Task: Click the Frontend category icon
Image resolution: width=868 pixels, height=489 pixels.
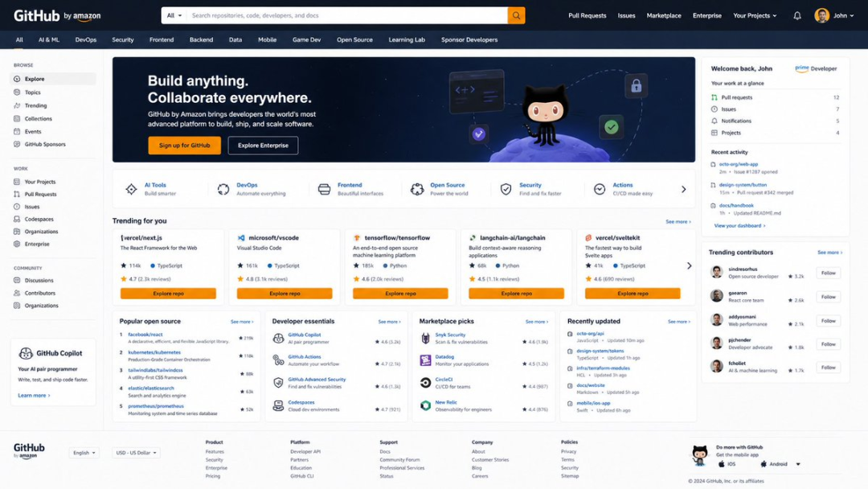Action: coord(325,189)
